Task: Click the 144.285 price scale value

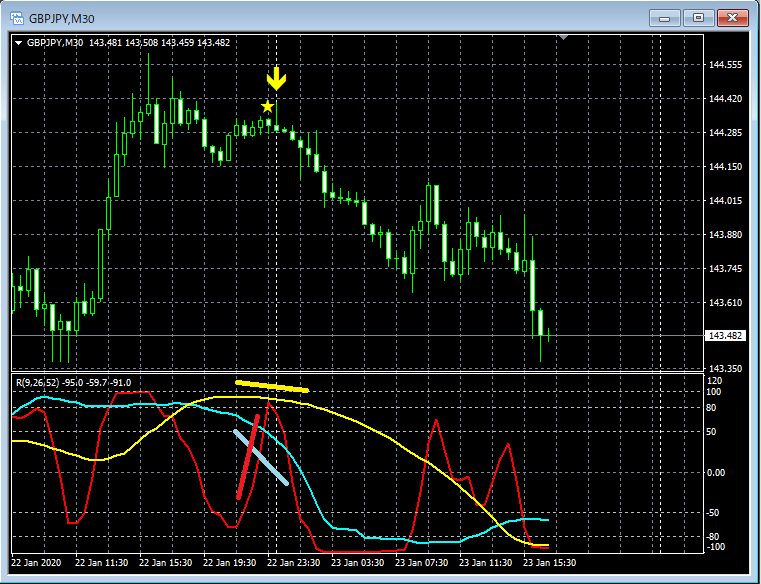Action: point(725,133)
